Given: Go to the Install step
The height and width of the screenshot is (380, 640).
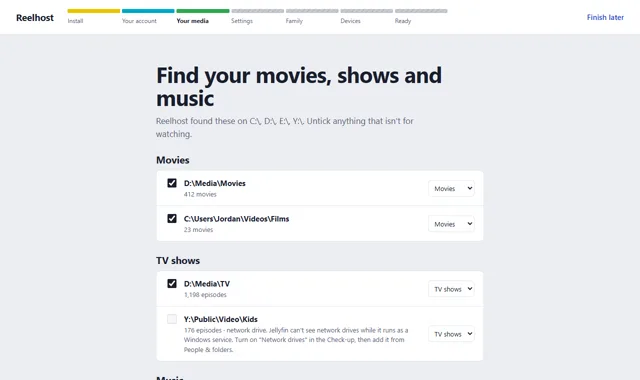Looking at the screenshot, I should (76, 21).
